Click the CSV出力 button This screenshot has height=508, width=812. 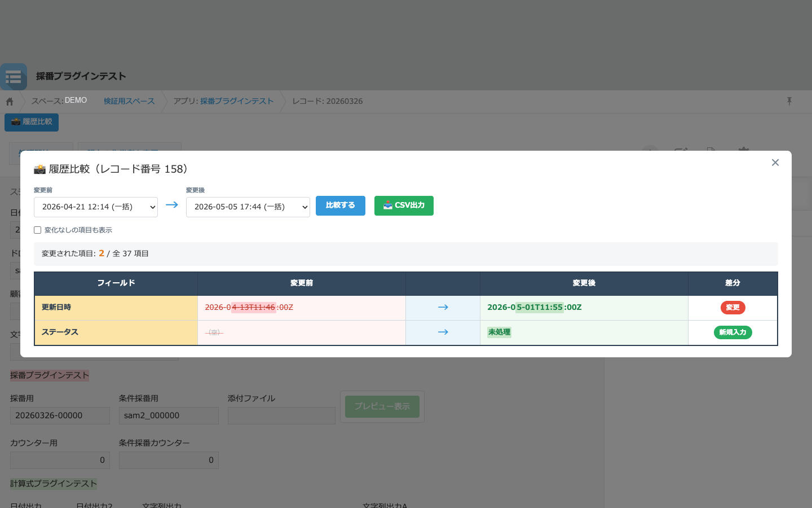404,205
